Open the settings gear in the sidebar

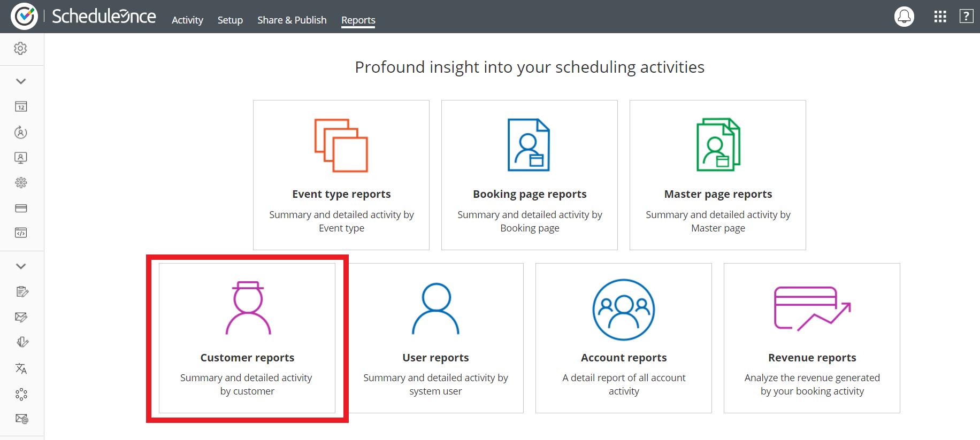(x=20, y=49)
